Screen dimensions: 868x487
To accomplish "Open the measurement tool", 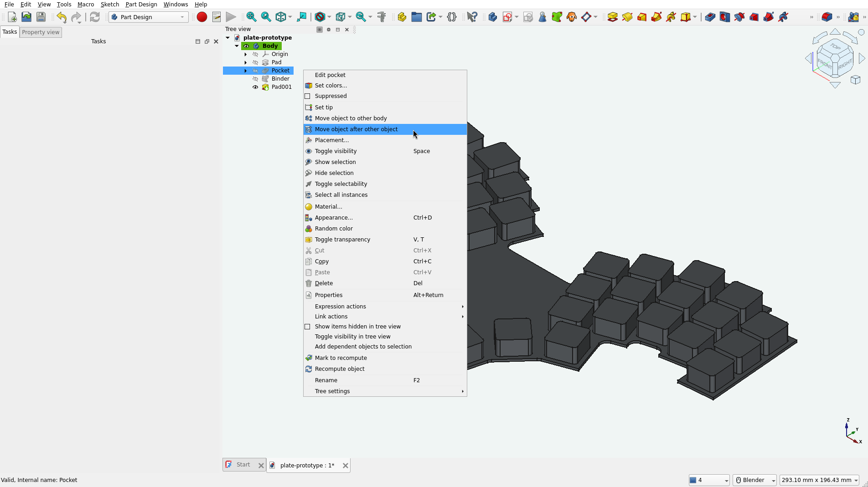I will pos(382,17).
